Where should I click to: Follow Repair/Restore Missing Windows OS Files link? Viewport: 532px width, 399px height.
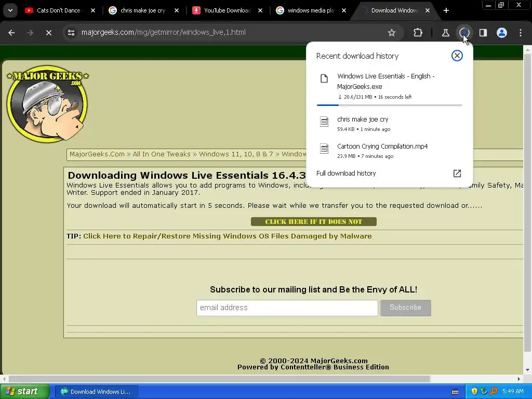pyautogui.click(x=228, y=236)
